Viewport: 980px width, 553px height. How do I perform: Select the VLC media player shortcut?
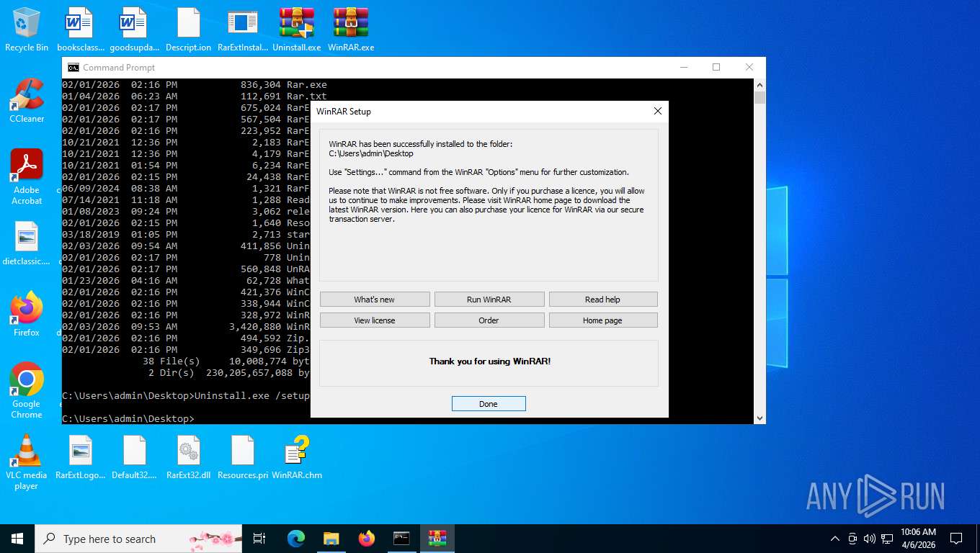click(27, 462)
